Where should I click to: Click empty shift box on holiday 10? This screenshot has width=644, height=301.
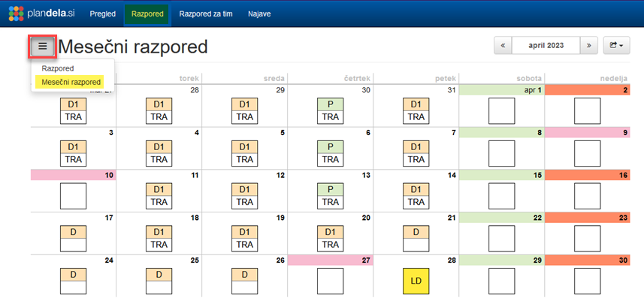74,196
